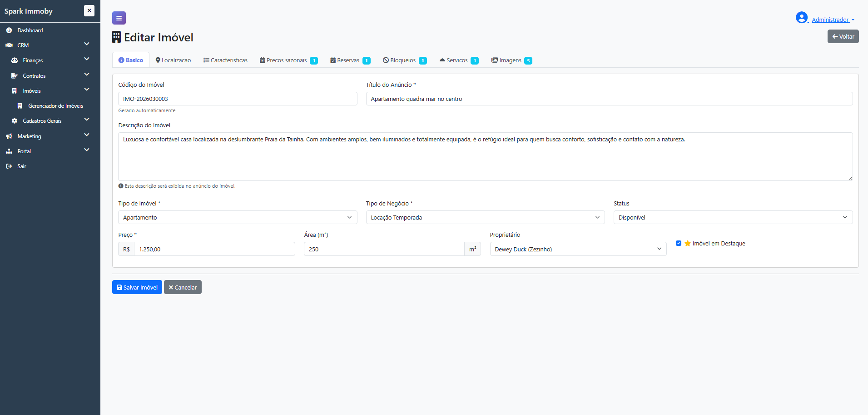The image size is (868, 415).
Task: Click the Marketing megaphone icon
Action: coord(9,136)
